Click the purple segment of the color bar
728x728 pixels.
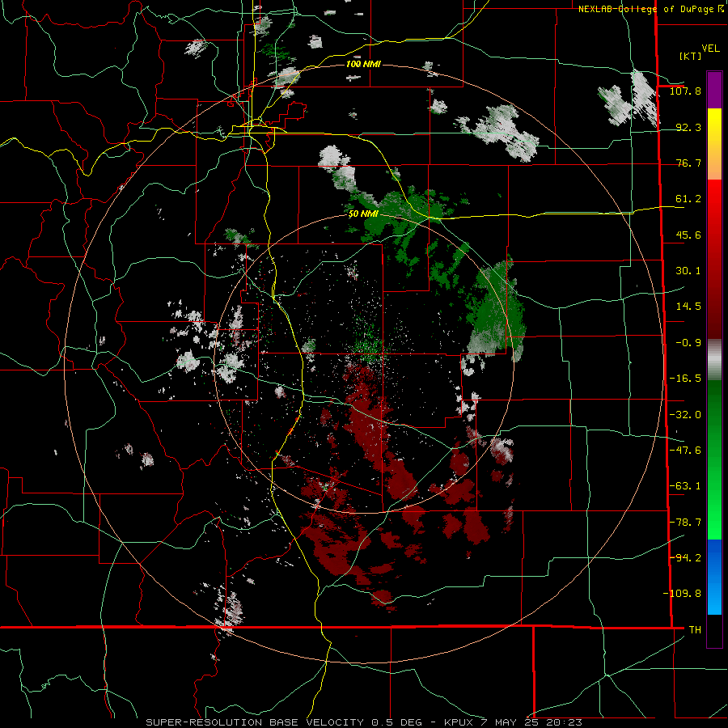pos(714,91)
